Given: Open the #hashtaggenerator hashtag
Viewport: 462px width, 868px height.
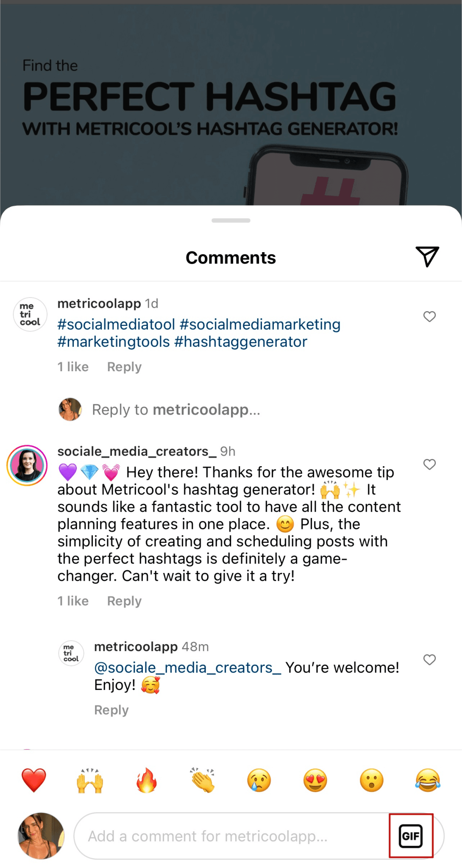Looking at the screenshot, I should (242, 341).
